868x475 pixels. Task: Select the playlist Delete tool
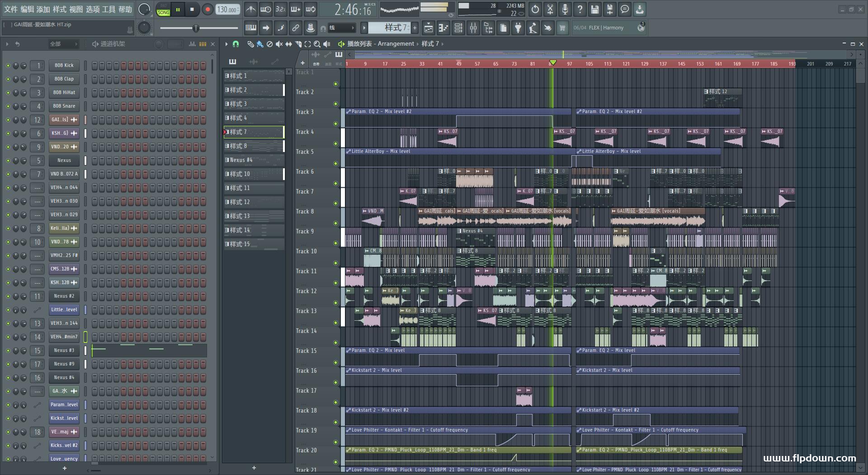269,44
